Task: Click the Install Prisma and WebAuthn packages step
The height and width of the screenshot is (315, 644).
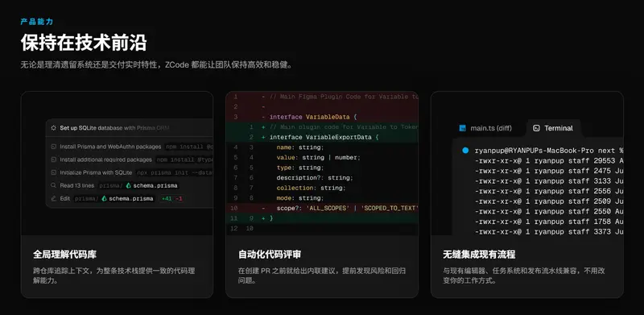Action: click(110, 147)
